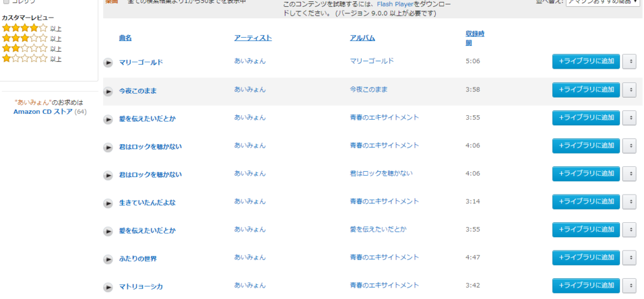Open album 青春のエキサイトメント in 生きていたんだよな row
The width and height of the screenshot is (644, 299).
[x=384, y=201]
